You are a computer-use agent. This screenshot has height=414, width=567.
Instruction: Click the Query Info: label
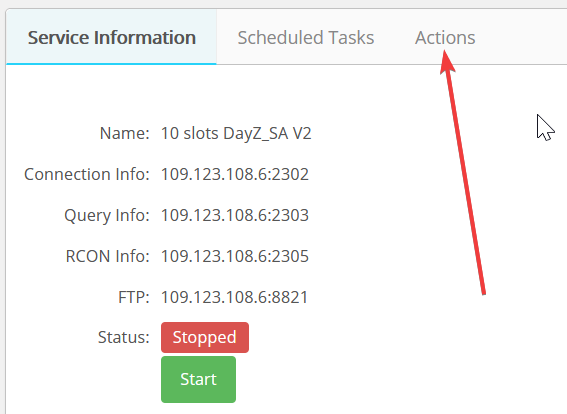click(107, 215)
